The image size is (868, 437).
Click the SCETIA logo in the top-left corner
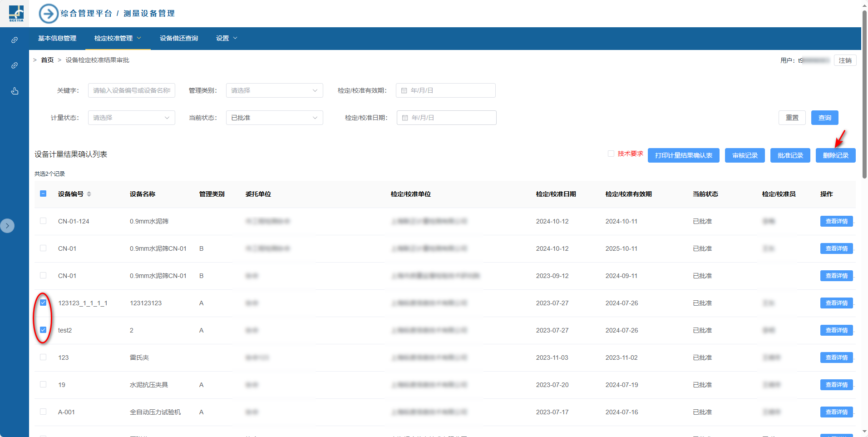click(x=16, y=14)
